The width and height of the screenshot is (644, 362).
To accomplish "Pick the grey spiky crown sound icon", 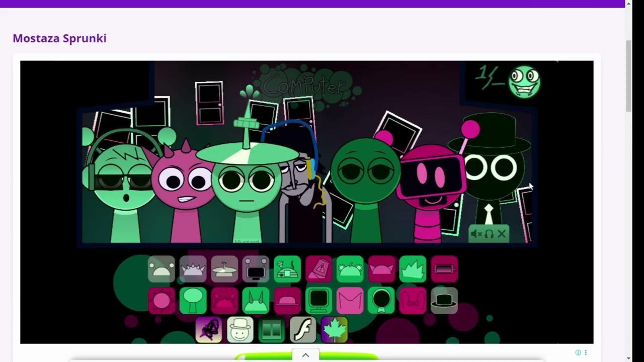I will pyautogui.click(x=193, y=269).
